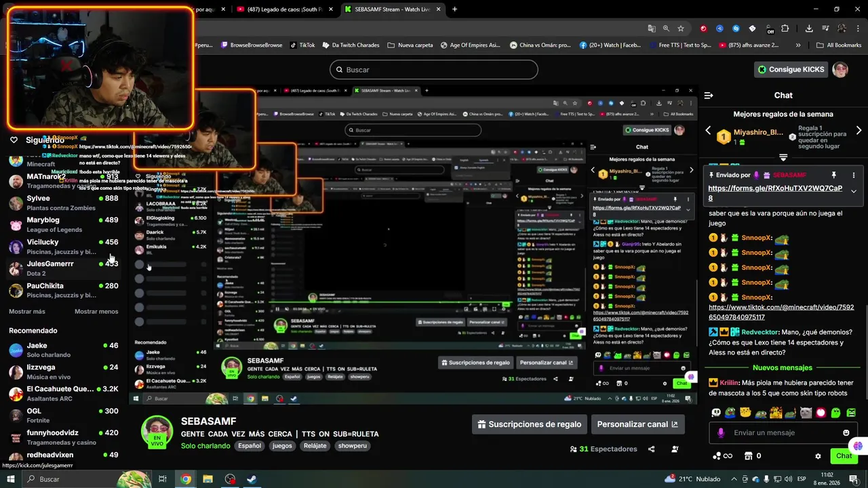This screenshot has width=868, height=488.
Task: Open browser extensions puzzle icon
Action: point(785,28)
